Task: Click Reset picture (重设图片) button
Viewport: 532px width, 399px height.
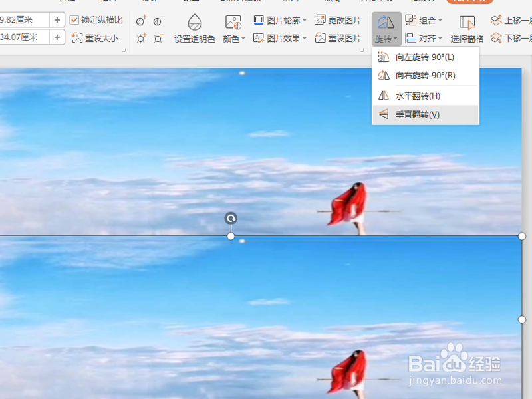Action: [x=338, y=38]
